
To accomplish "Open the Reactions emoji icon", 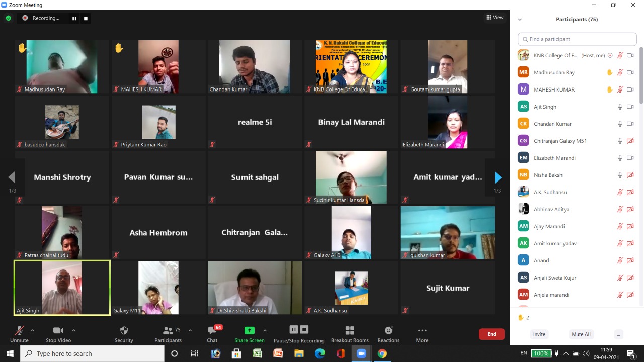I will tap(388, 330).
